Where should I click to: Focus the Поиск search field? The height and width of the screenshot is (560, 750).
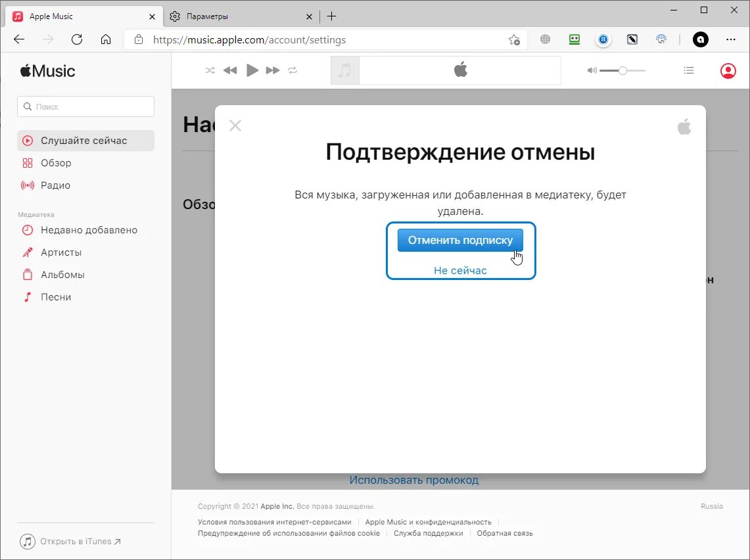pos(85,106)
